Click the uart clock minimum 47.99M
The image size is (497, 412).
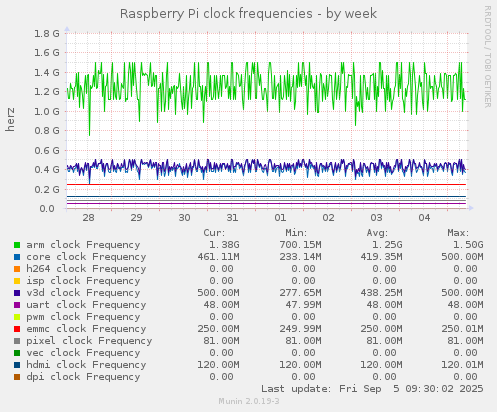pos(303,305)
